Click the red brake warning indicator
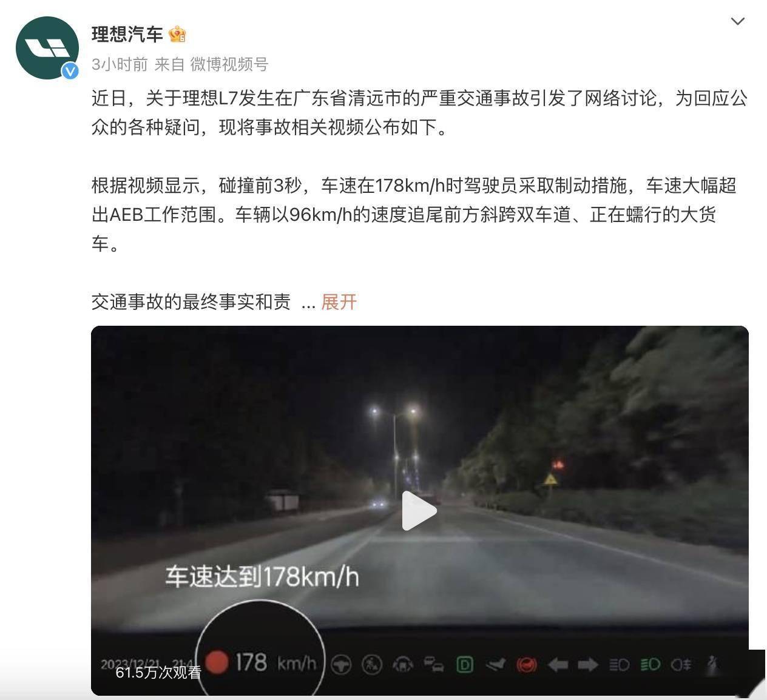767x700 pixels. [526, 665]
